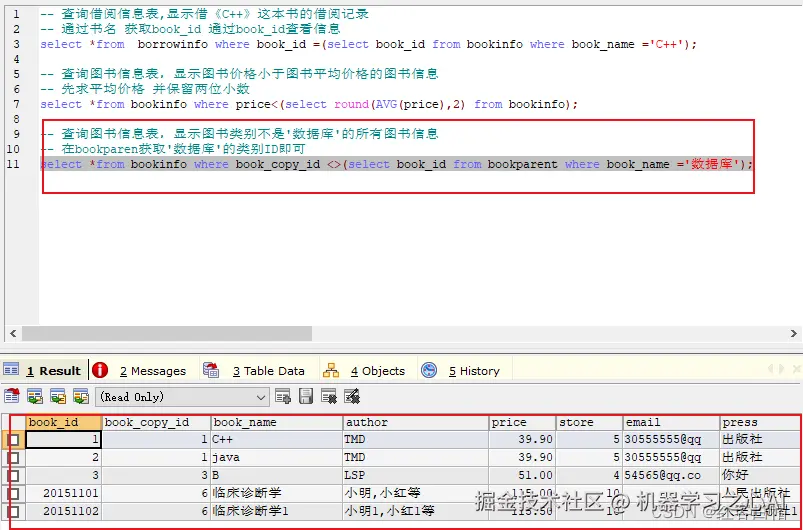
Task: Click the email column header
Action: click(x=671, y=422)
